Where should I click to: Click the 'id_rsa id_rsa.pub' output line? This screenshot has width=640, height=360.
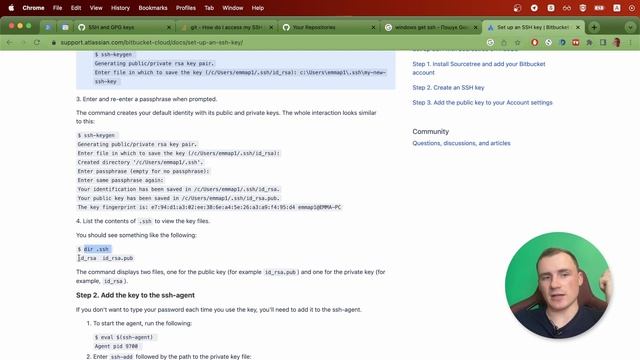pyautogui.click(x=105, y=258)
